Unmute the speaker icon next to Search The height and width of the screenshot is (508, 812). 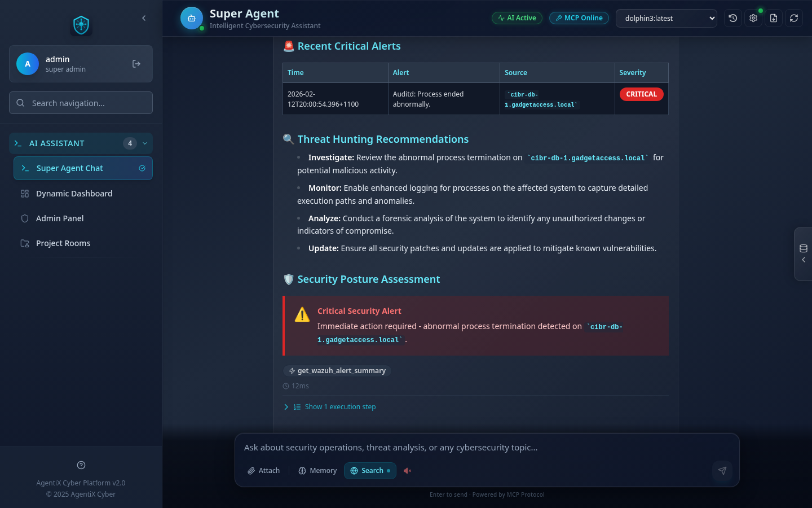(407, 470)
